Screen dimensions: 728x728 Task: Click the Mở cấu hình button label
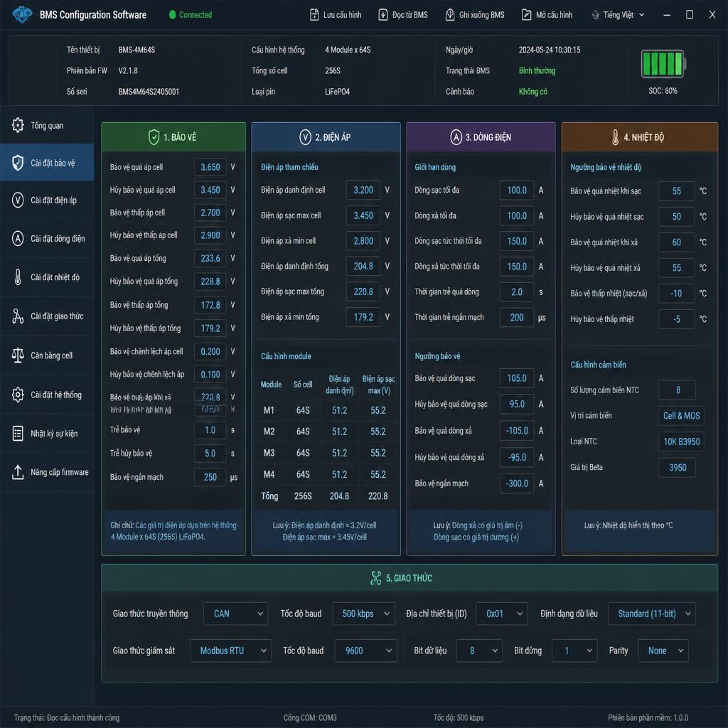coord(554,15)
